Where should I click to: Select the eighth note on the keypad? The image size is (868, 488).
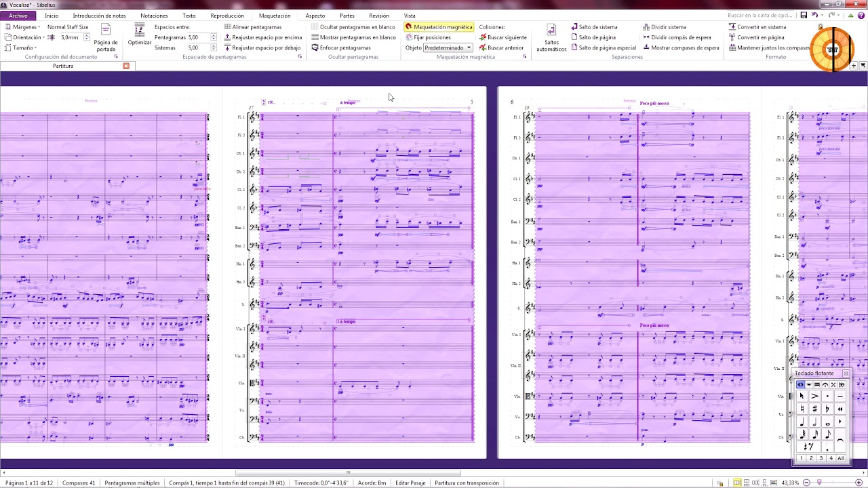[x=828, y=434]
